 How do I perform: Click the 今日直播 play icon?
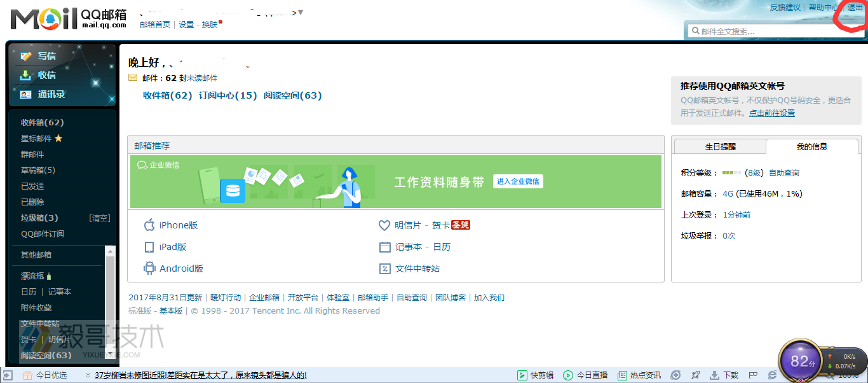click(x=568, y=375)
